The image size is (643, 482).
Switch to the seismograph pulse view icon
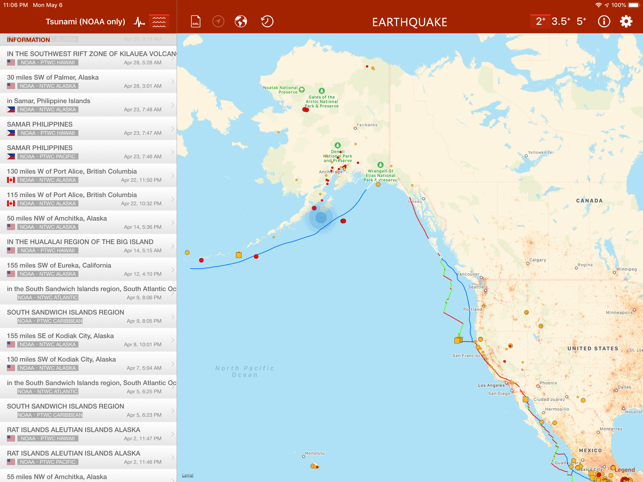tap(139, 22)
